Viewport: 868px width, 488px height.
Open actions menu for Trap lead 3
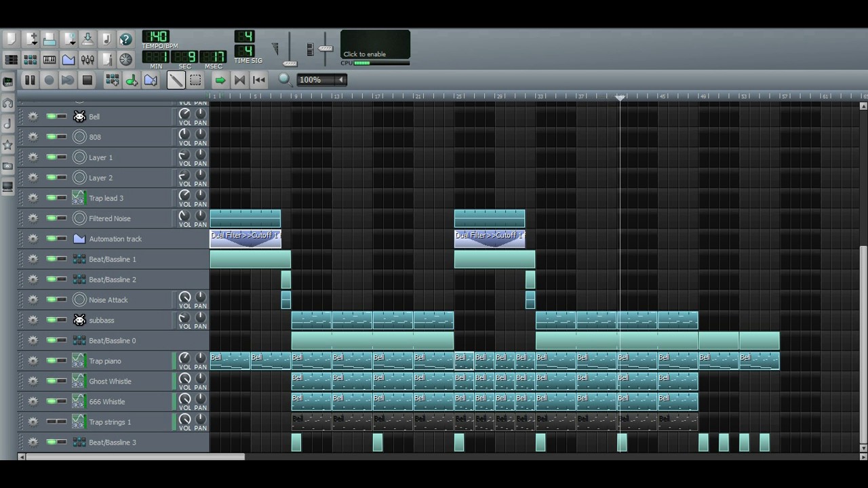(x=33, y=198)
